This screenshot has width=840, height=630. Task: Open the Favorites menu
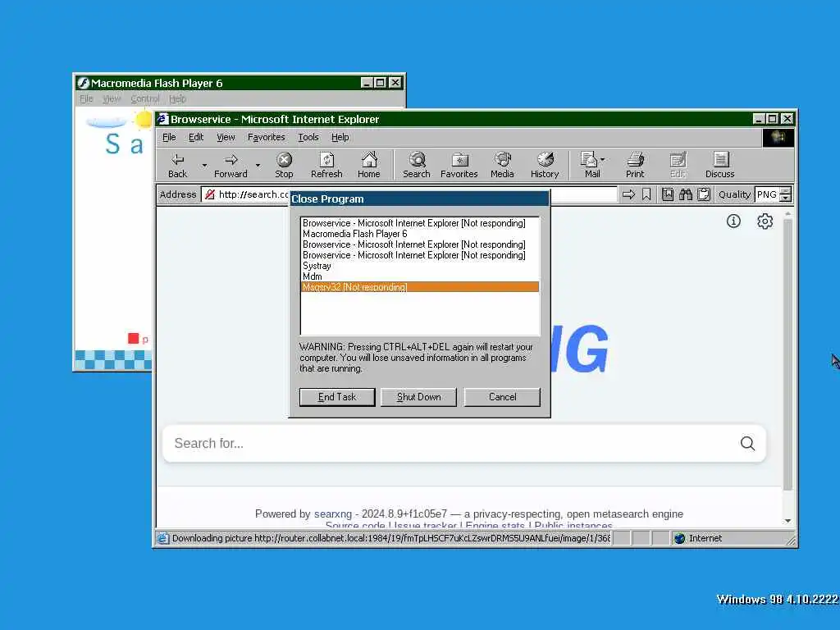tap(267, 137)
